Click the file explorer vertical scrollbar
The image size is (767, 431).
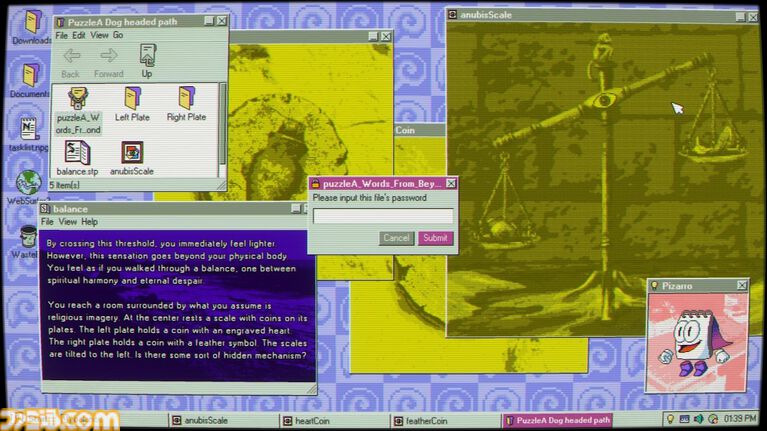tap(222, 130)
